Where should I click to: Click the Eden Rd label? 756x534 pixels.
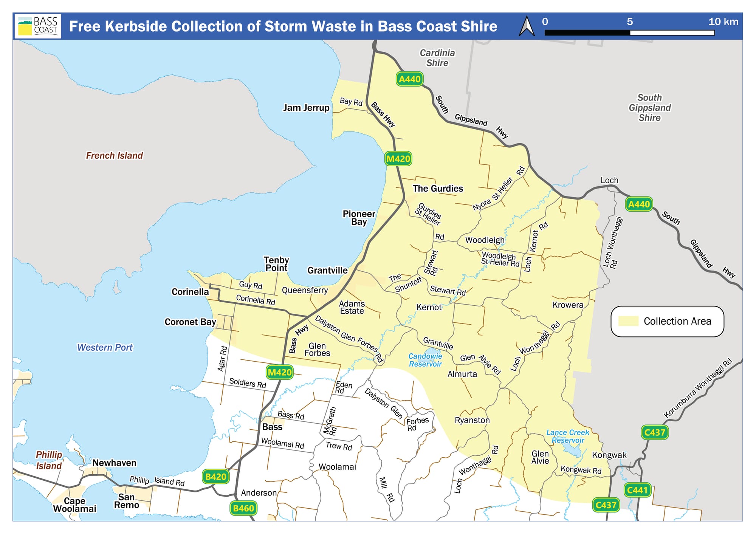[344, 387]
